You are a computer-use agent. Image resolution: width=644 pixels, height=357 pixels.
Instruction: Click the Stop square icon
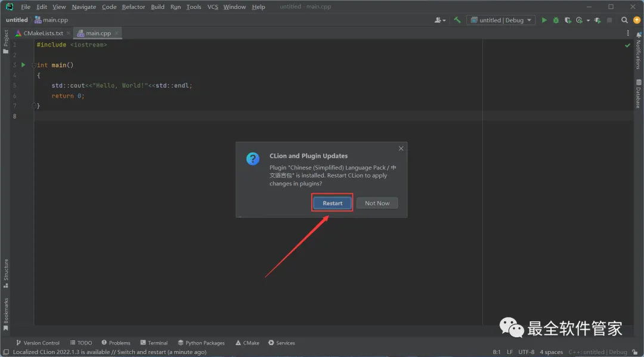pyautogui.click(x=609, y=20)
